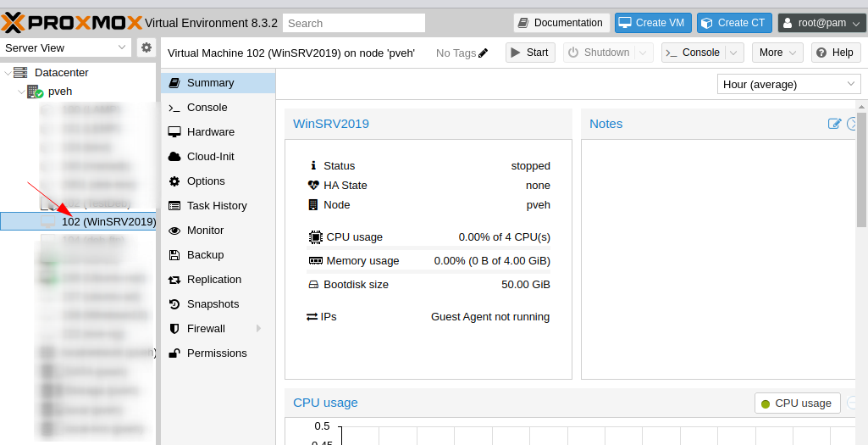Screen dimensions: 868x445
Task: Open the Snapshots section
Action: click(x=218, y=303)
